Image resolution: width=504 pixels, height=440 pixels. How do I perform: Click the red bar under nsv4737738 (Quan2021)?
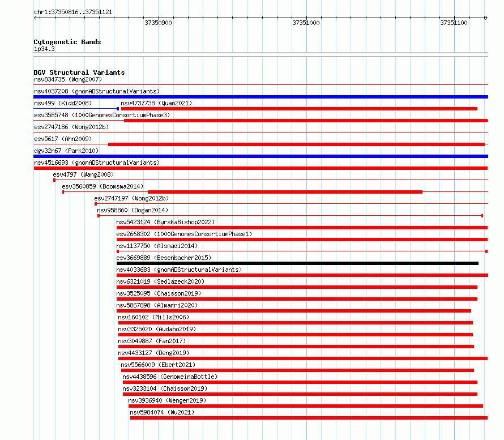[x=299, y=109]
